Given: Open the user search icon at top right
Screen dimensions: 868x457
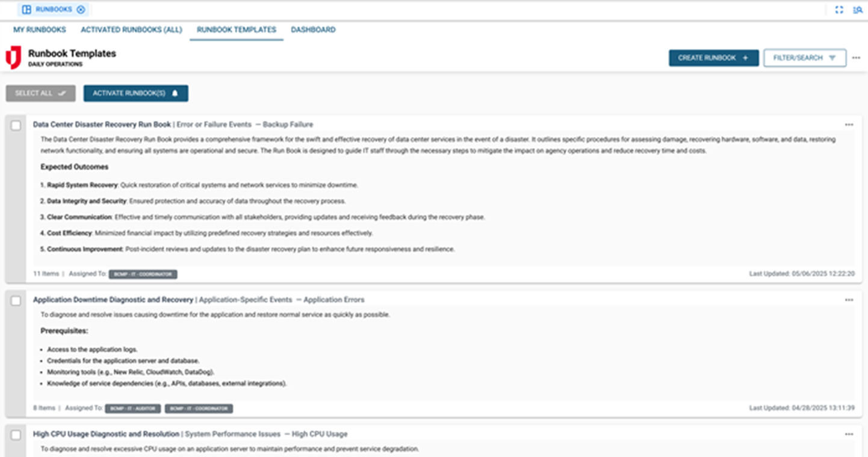Looking at the screenshot, I should [858, 10].
